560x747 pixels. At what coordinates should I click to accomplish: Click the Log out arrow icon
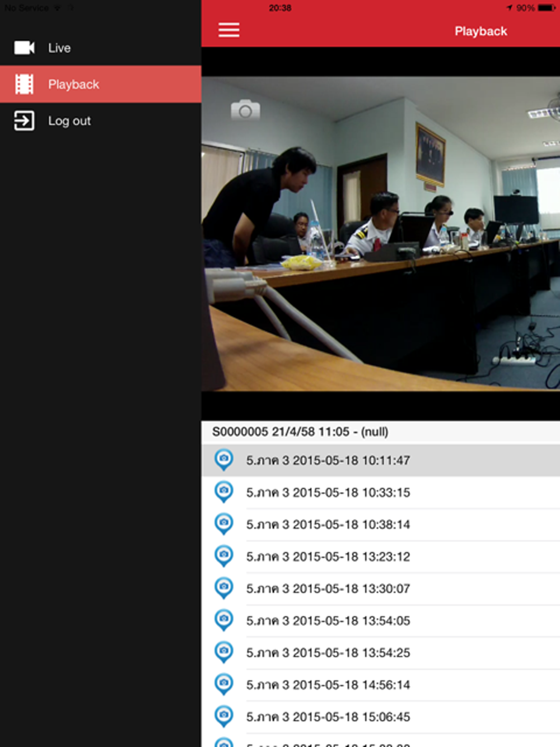click(24, 121)
